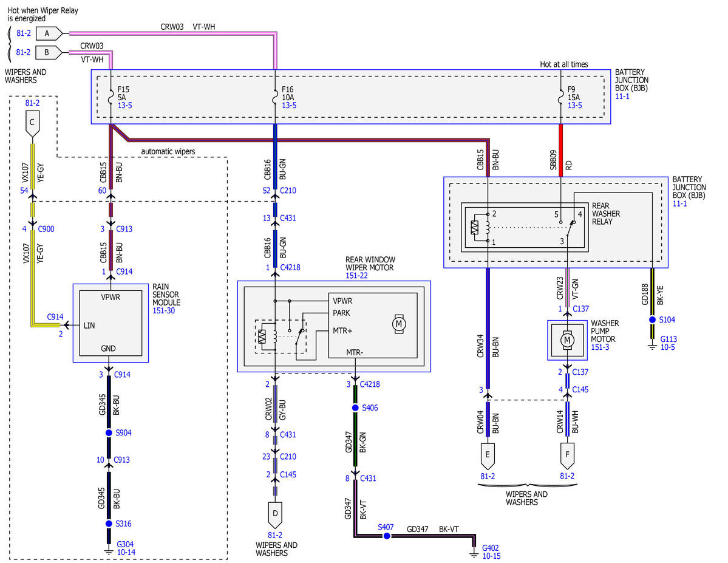Click off-page connector D above Wipers and Washers
The image size is (728, 563).
pyautogui.click(x=275, y=514)
